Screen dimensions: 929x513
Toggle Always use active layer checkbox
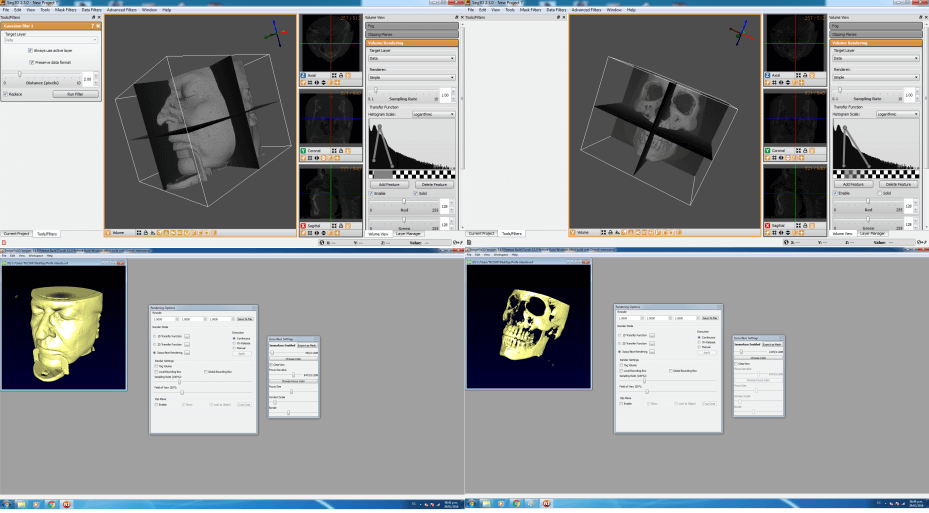click(30, 50)
